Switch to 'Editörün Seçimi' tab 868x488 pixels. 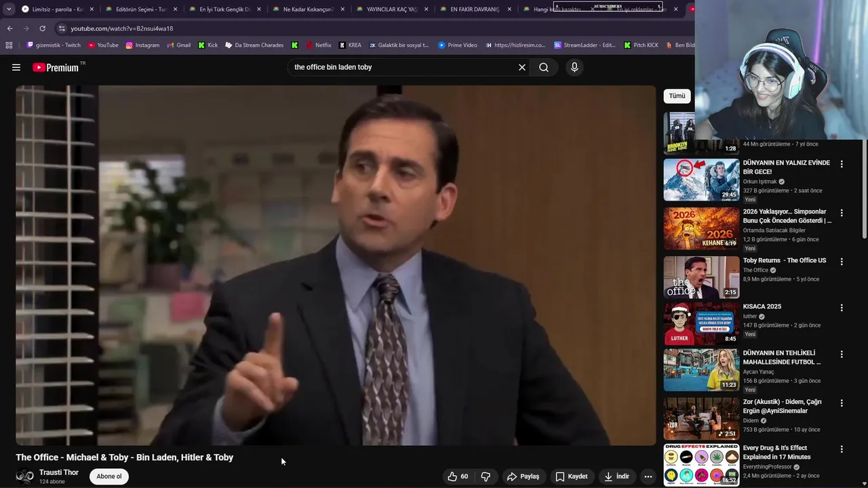pyautogui.click(x=141, y=9)
